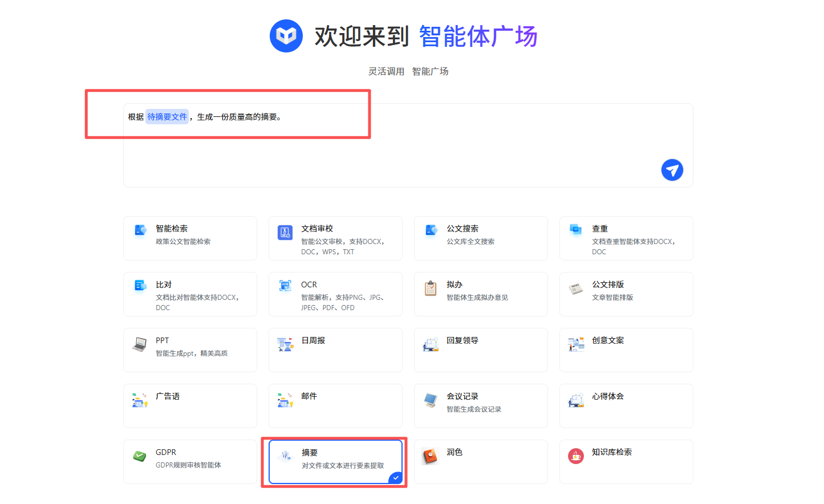Select the 文档审校 document icon

[x=285, y=233]
